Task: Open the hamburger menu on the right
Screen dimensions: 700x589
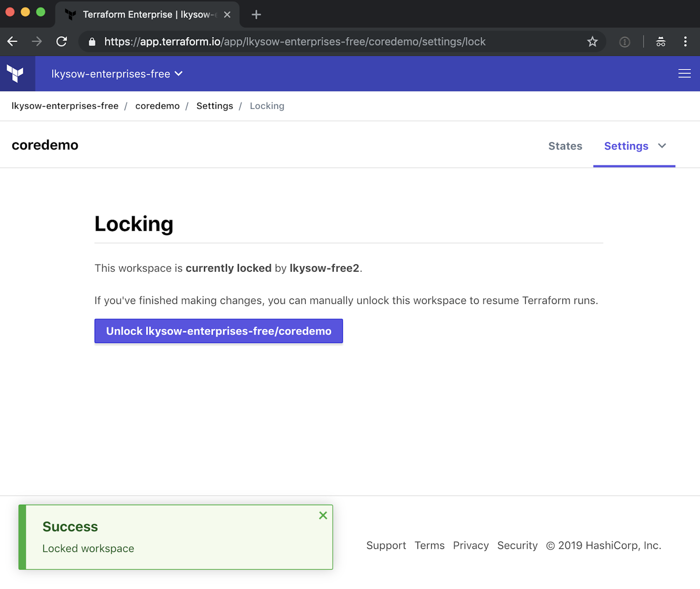Action: point(684,73)
